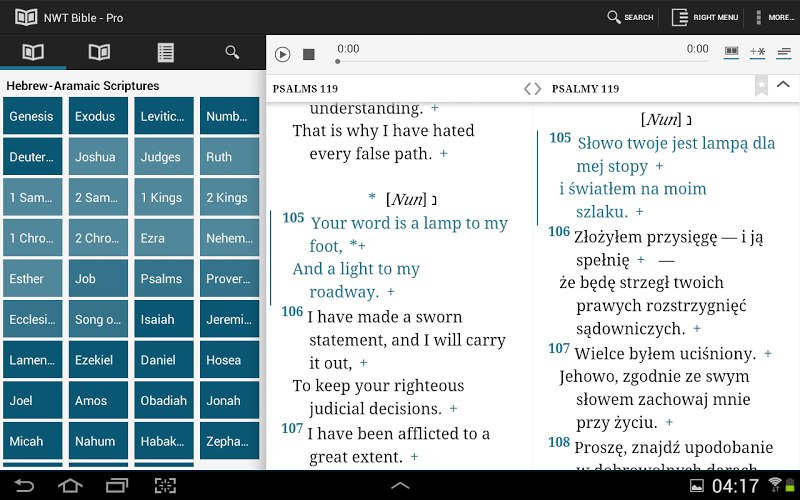Open the Right Menu
The width and height of the screenshot is (800, 500).
click(705, 17)
